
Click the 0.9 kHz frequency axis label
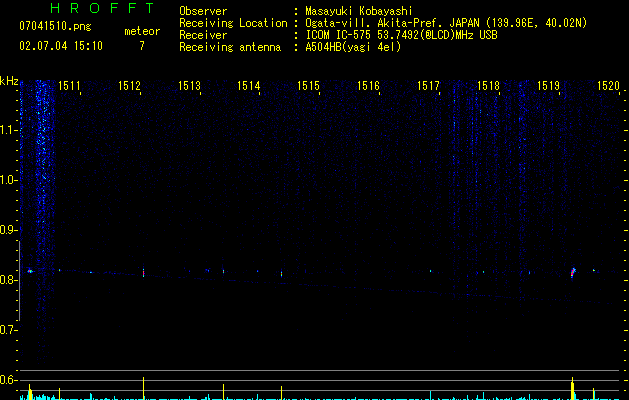8,230
